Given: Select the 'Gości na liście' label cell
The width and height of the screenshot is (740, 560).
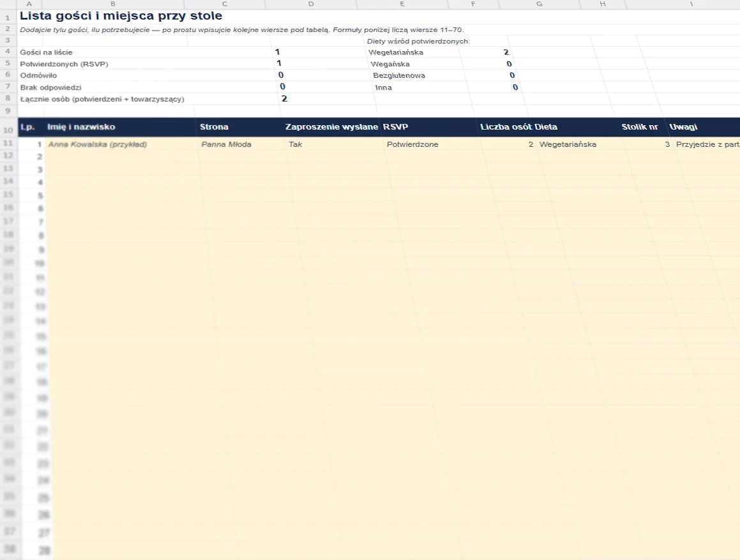Looking at the screenshot, I should (x=46, y=52).
